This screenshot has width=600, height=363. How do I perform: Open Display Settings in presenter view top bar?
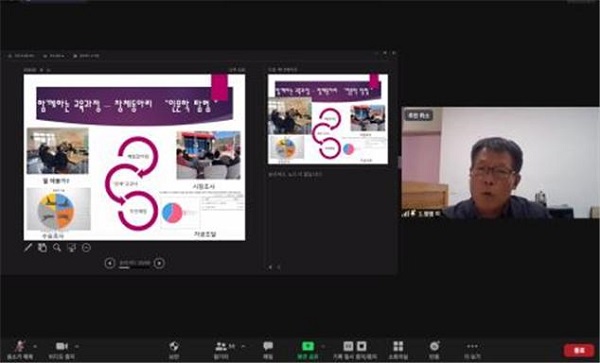tap(54, 56)
